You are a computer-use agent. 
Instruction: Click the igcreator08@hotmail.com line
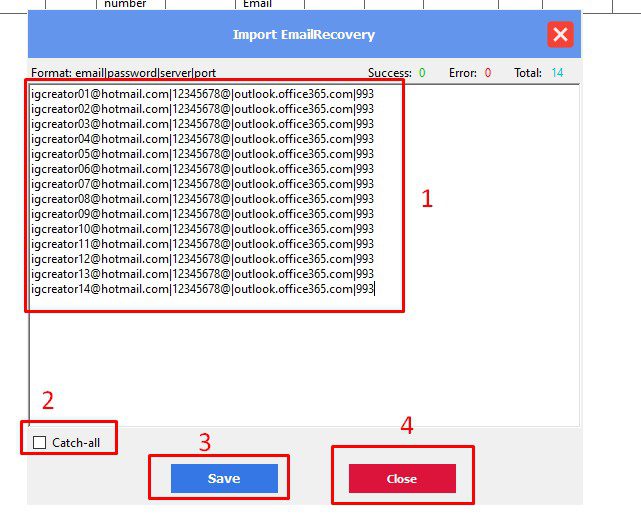[x=202, y=199]
